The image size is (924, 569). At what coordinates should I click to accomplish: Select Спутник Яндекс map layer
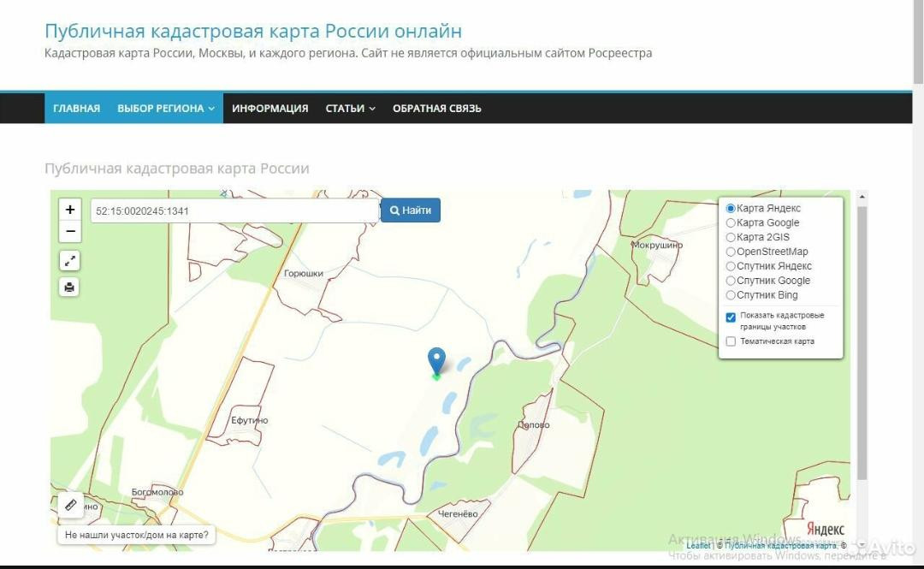click(731, 266)
